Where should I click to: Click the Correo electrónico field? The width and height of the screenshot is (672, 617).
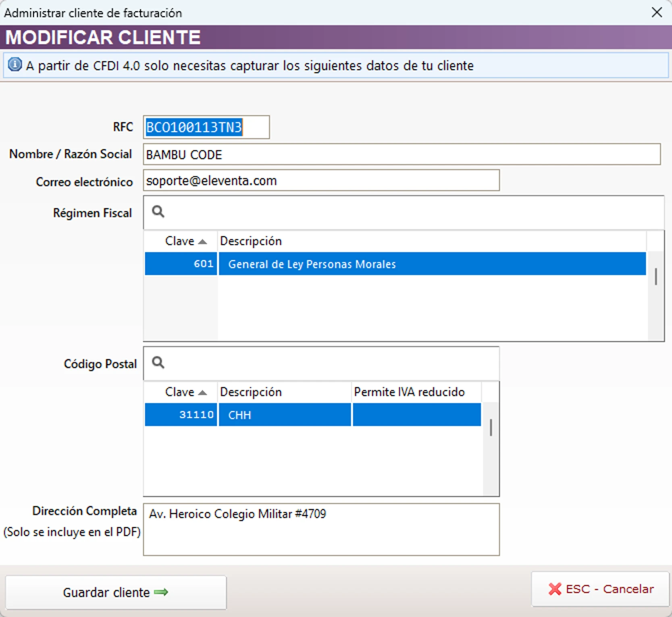click(282, 181)
